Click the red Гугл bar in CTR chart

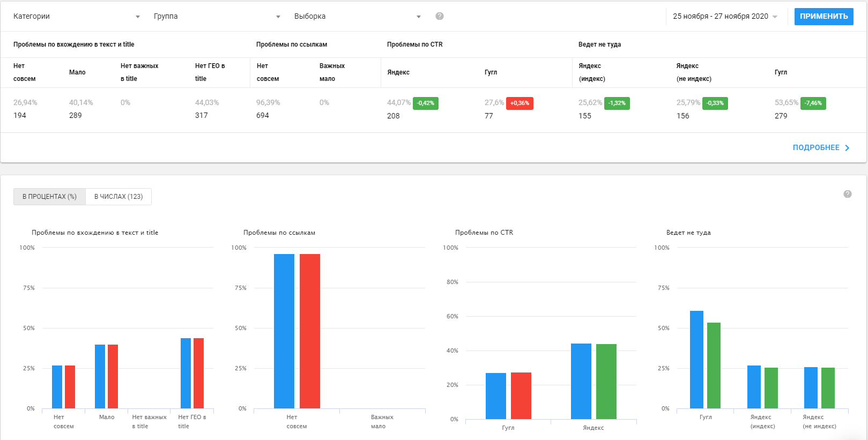521,396
